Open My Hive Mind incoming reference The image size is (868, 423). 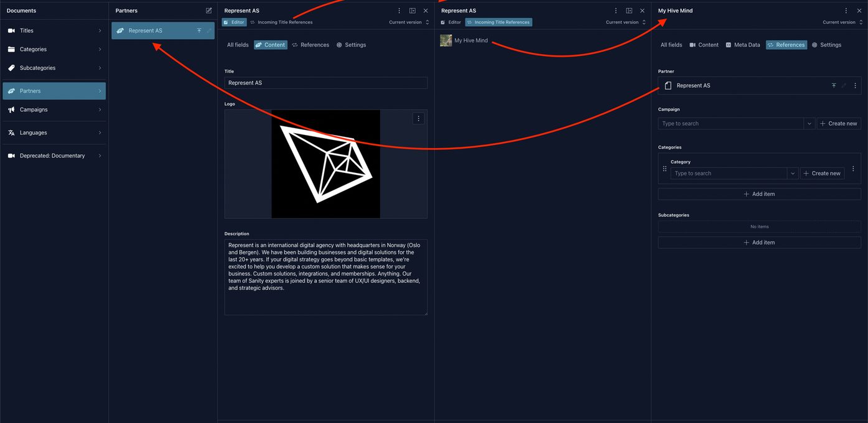(x=464, y=40)
